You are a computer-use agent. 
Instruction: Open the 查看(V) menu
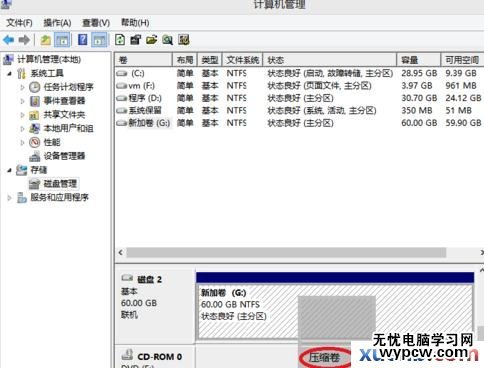tap(96, 23)
